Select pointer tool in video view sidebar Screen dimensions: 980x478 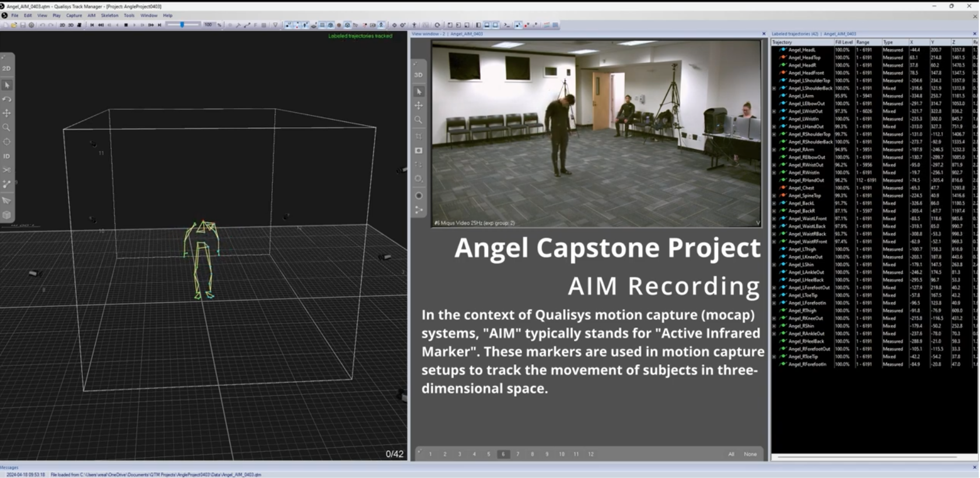tap(418, 92)
